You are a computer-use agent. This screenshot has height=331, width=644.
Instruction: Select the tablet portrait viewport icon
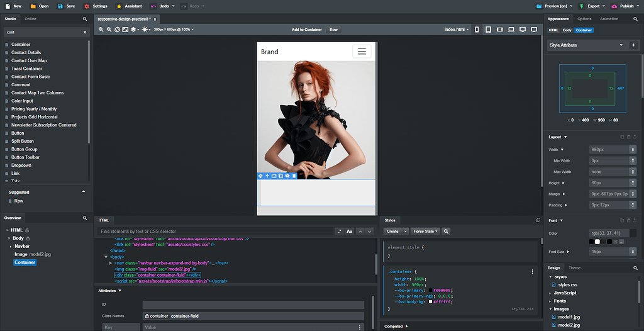pos(488,30)
